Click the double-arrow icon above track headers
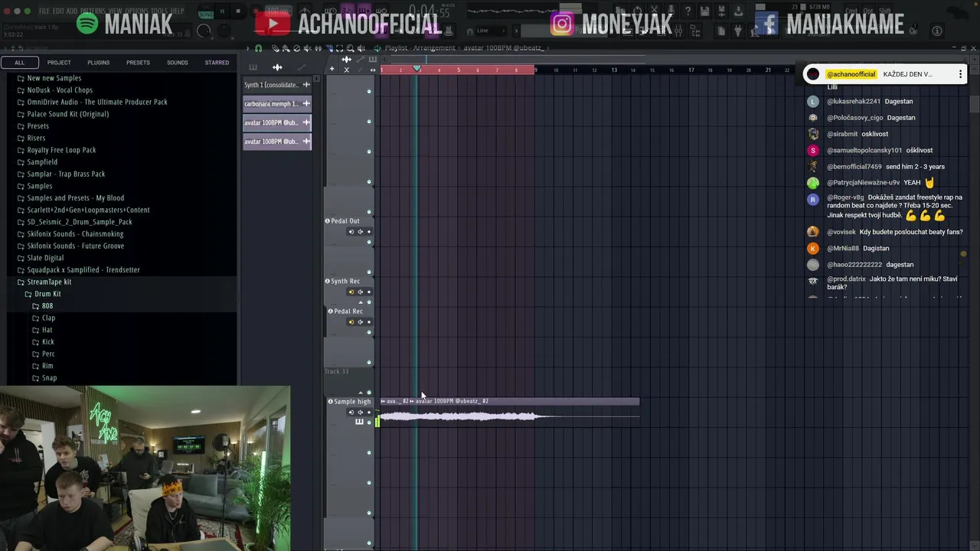This screenshot has width=980, height=551. [x=373, y=70]
